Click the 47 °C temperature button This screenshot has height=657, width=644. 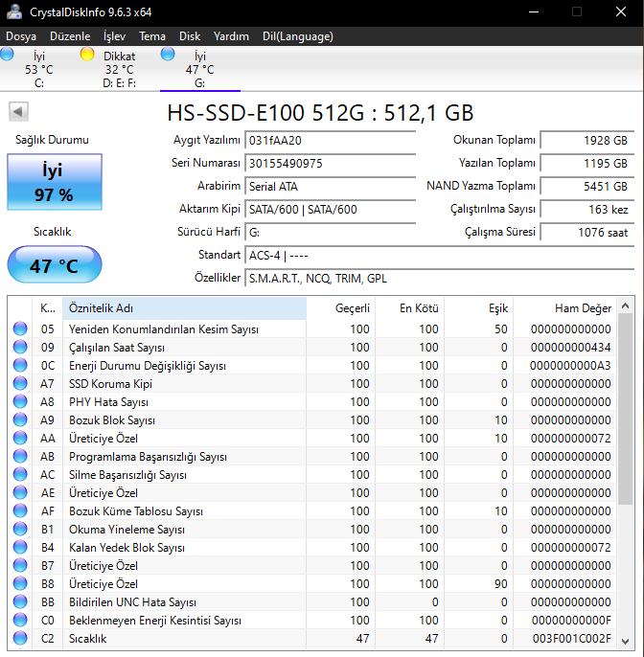coord(55,264)
